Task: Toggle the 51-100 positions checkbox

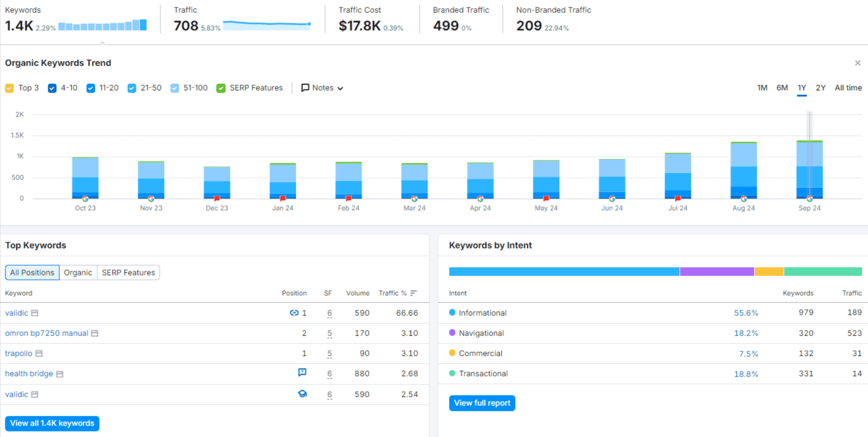Action: (175, 88)
